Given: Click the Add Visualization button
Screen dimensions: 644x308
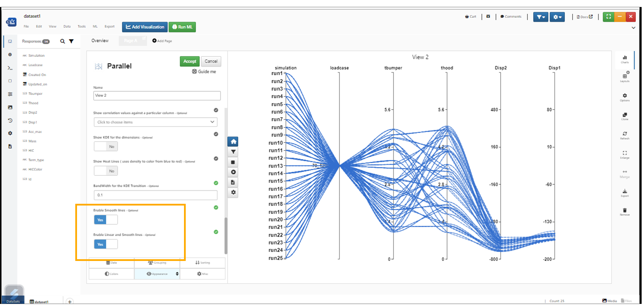Looking at the screenshot, I should coord(145,27).
